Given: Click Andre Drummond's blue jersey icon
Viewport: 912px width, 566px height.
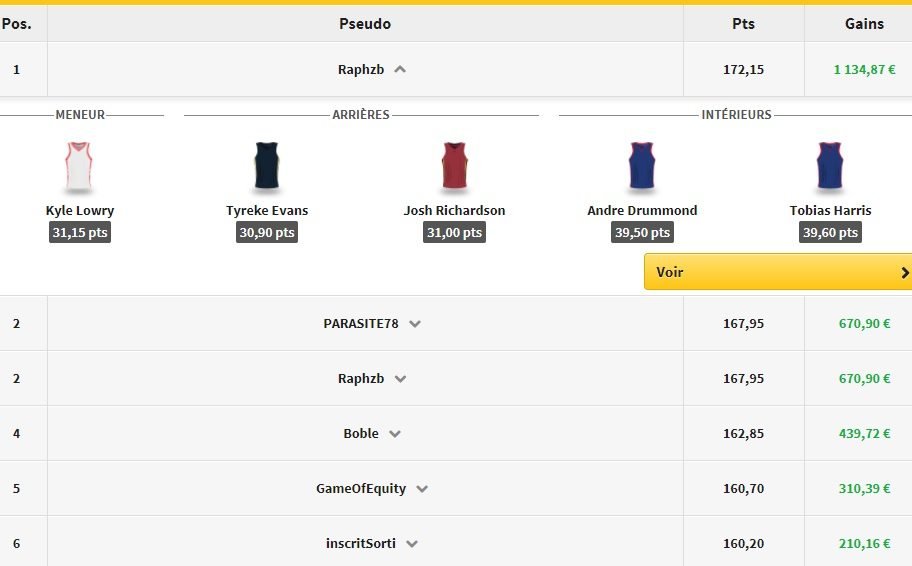Looking at the screenshot, I should coord(642,167).
